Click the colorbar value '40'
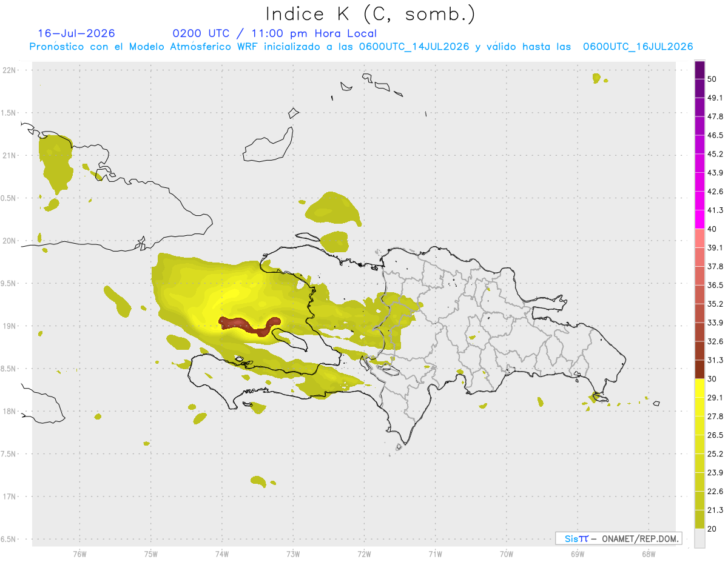 713,229
